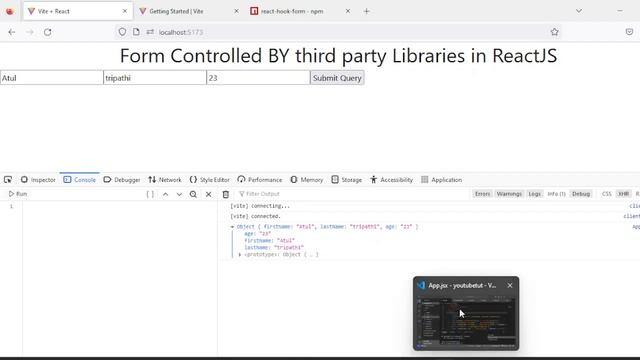Close the Vite + React tab
Image resolution: width=640 pixels, height=360 pixels.
[124, 11]
